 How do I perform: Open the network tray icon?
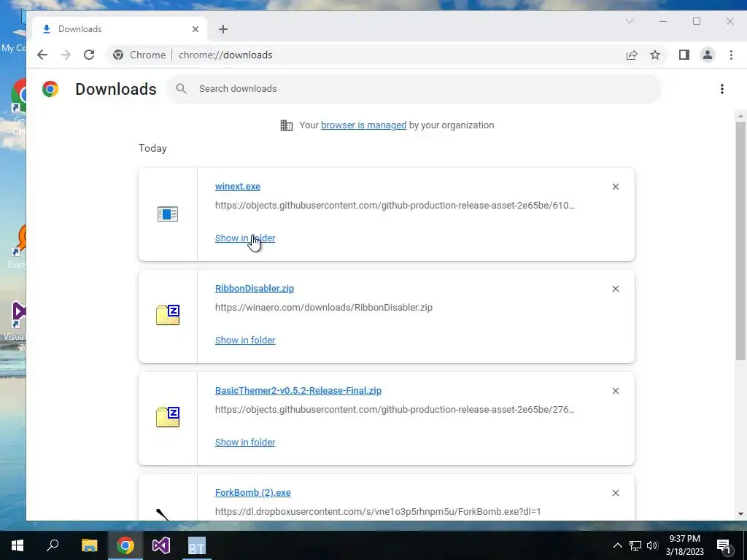pos(635,545)
